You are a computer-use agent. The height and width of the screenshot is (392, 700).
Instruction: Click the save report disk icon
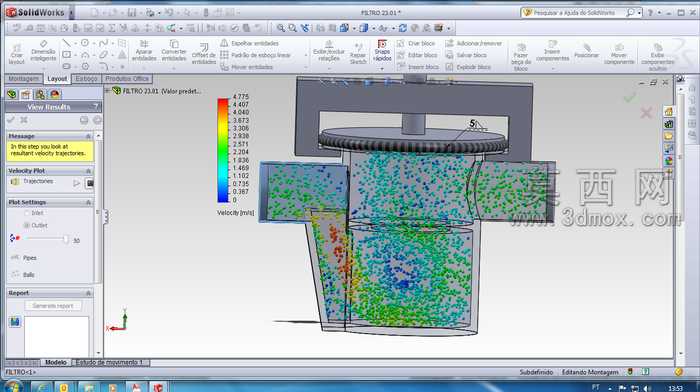pyautogui.click(x=15, y=322)
